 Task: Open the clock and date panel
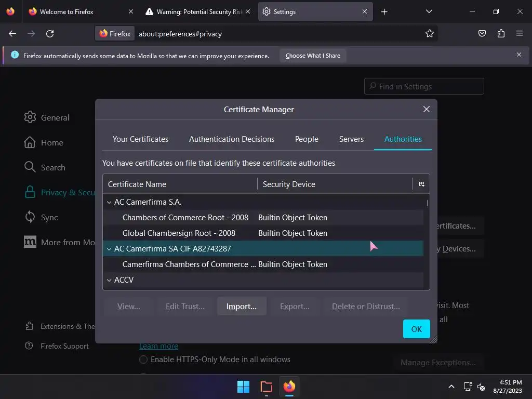click(508, 387)
